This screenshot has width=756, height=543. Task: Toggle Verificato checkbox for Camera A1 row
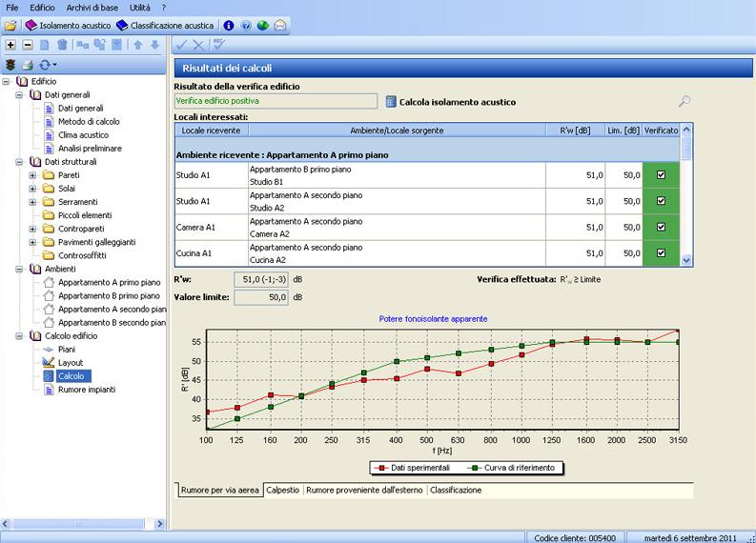point(661,228)
